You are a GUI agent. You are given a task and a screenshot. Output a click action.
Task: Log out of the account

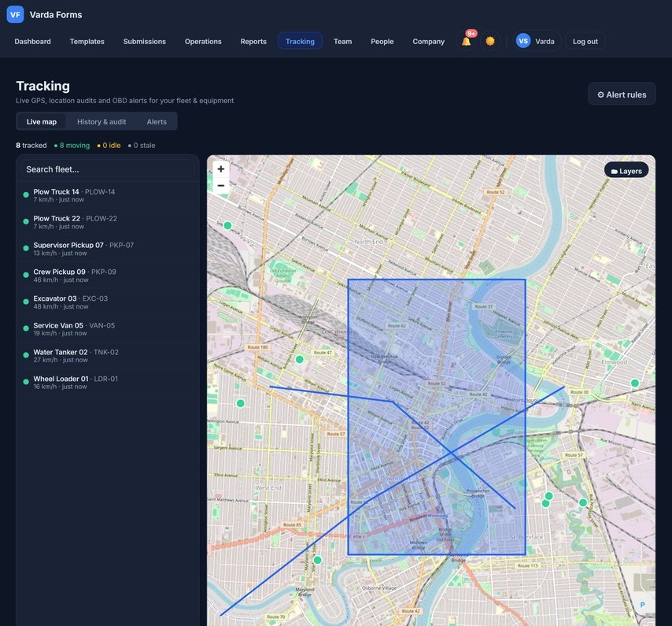pos(585,41)
